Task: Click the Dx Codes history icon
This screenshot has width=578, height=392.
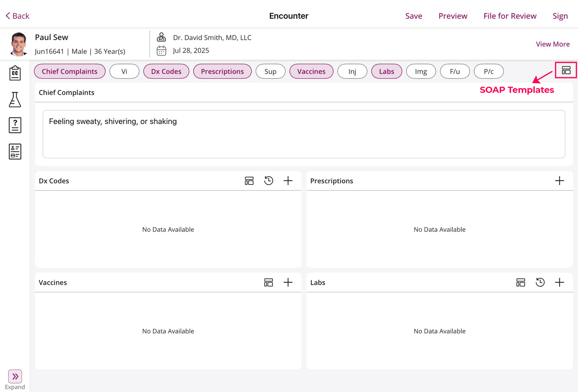Action: click(x=268, y=181)
